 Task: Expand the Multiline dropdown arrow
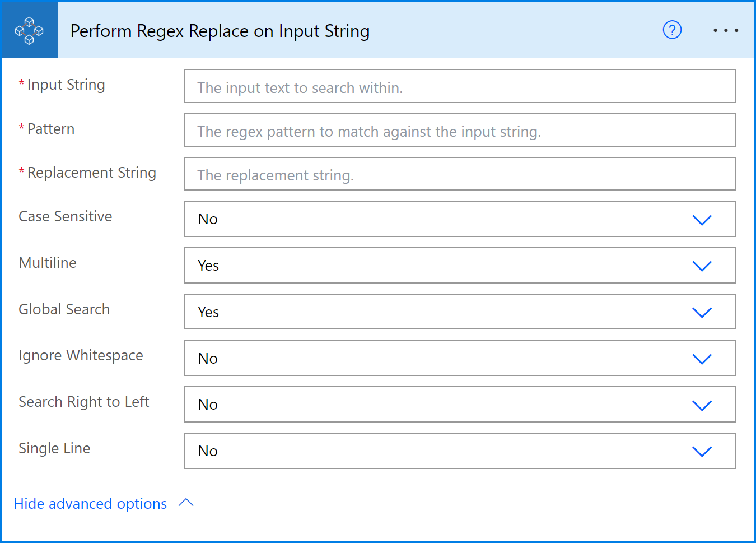(x=702, y=266)
